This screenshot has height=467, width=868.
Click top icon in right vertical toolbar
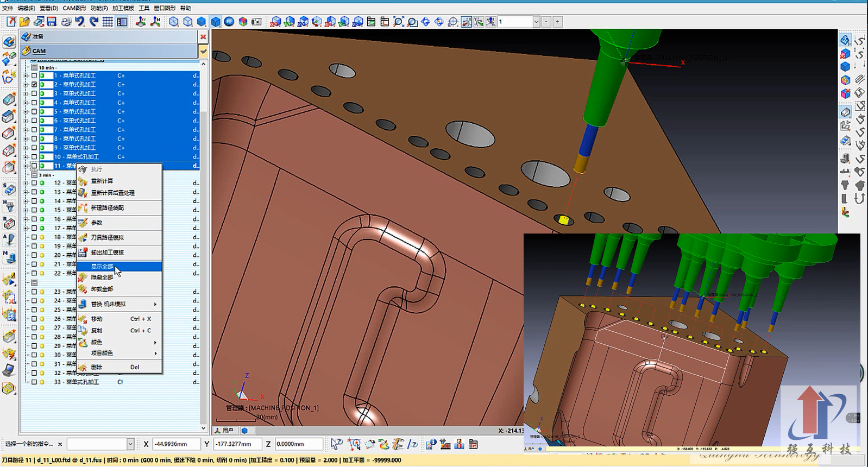(x=845, y=40)
